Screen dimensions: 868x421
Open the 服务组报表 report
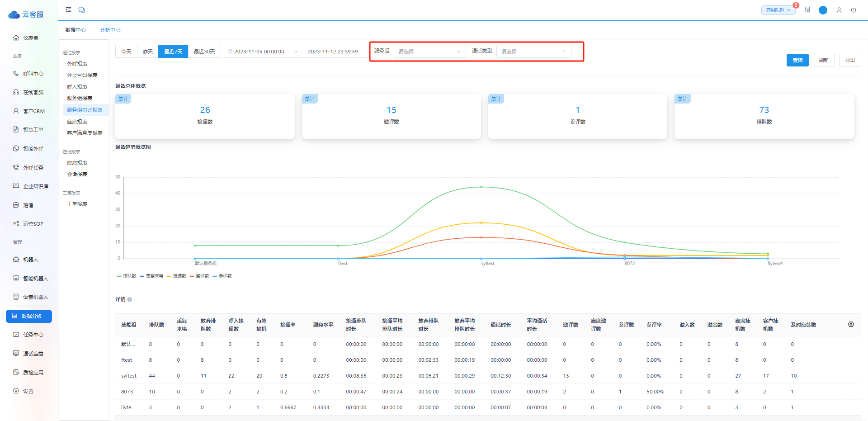[80, 98]
